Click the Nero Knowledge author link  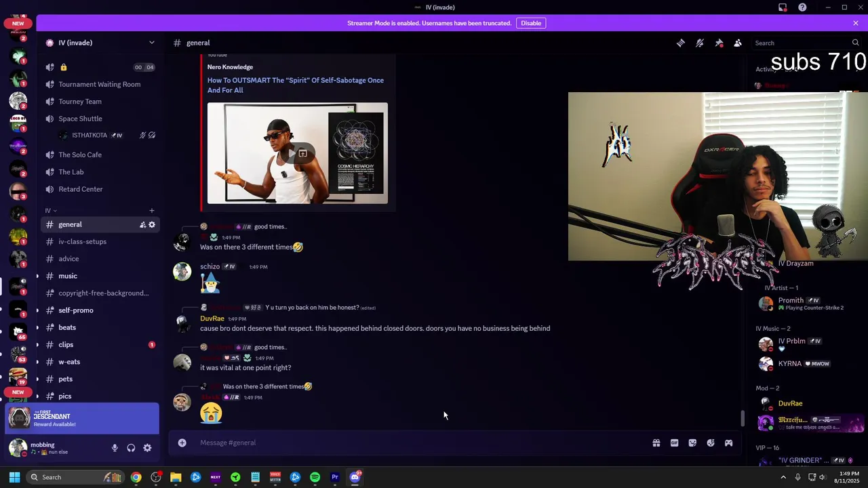[230, 67]
